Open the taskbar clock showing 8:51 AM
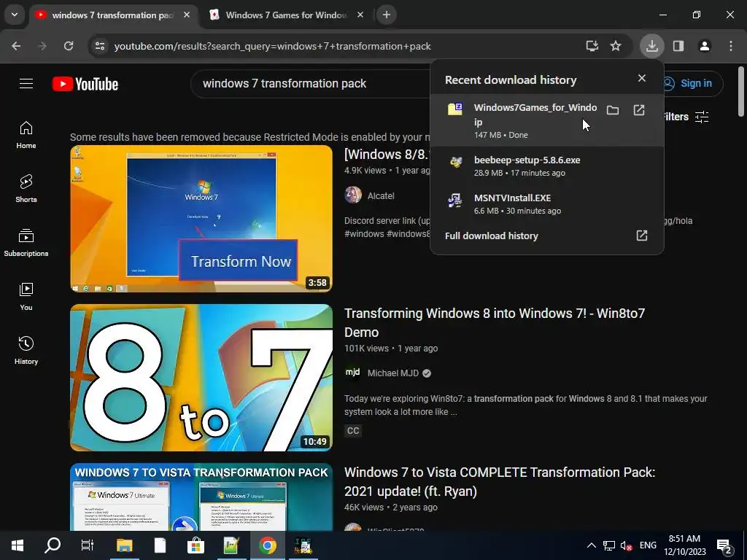Image resolution: width=747 pixels, height=560 pixels. [x=685, y=545]
